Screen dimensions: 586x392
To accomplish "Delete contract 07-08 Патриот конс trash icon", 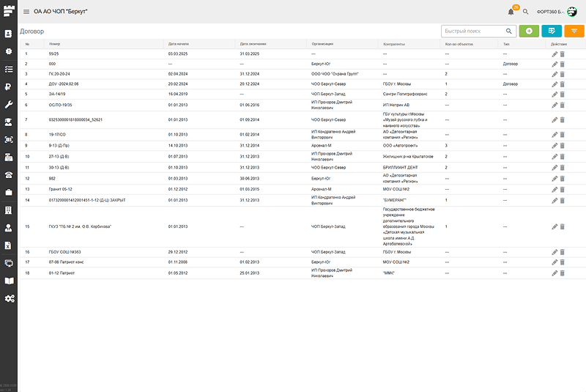I will point(562,262).
